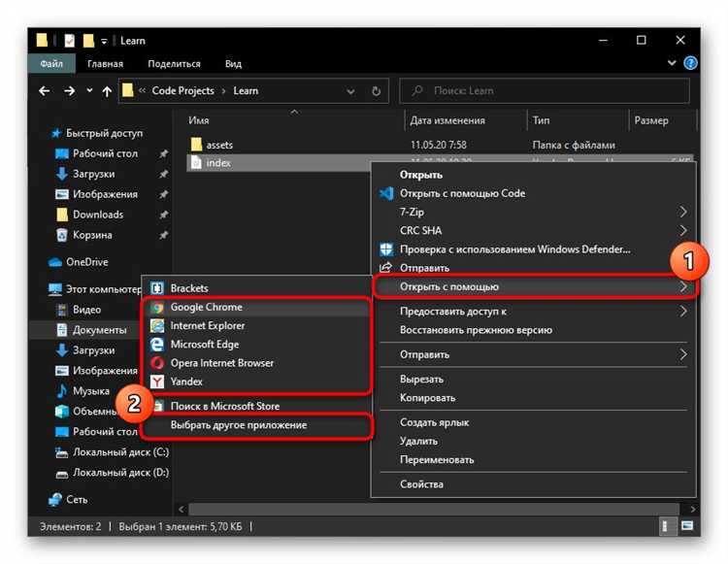Click the Google Chrome icon in submenu
The height and width of the screenshot is (564, 728).
click(x=157, y=308)
